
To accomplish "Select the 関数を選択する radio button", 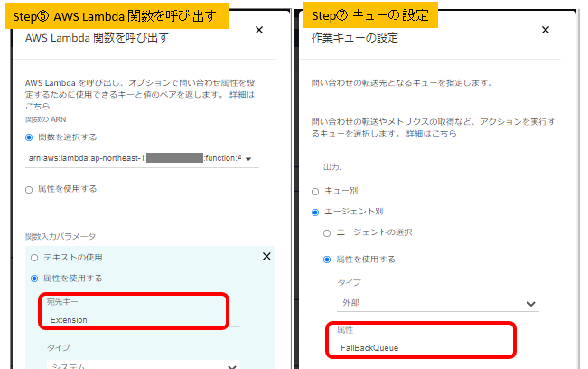I will pyautogui.click(x=29, y=137).
